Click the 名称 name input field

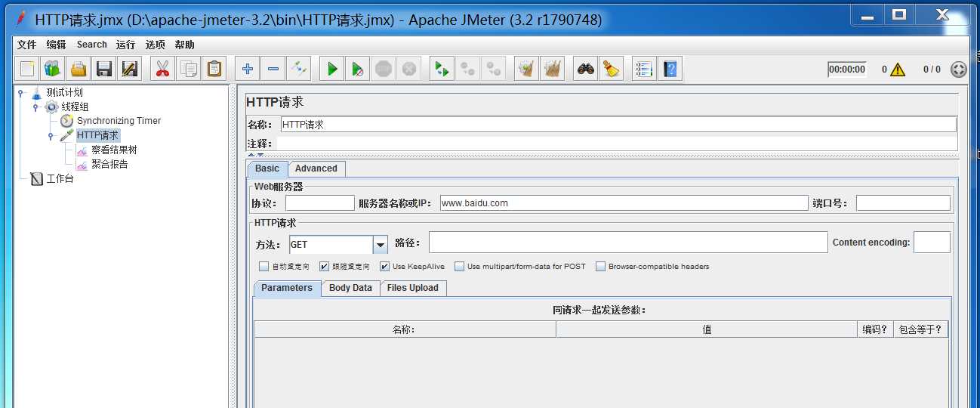pos(618,125)
